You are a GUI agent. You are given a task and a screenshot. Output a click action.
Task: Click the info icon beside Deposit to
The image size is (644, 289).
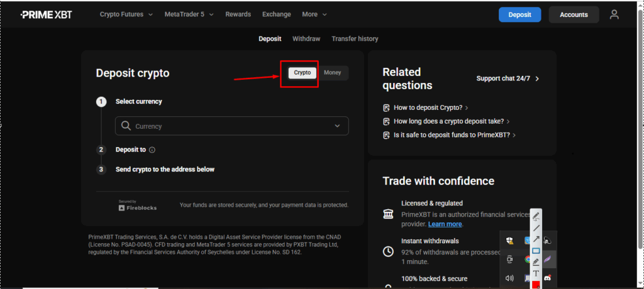[152, 150]
